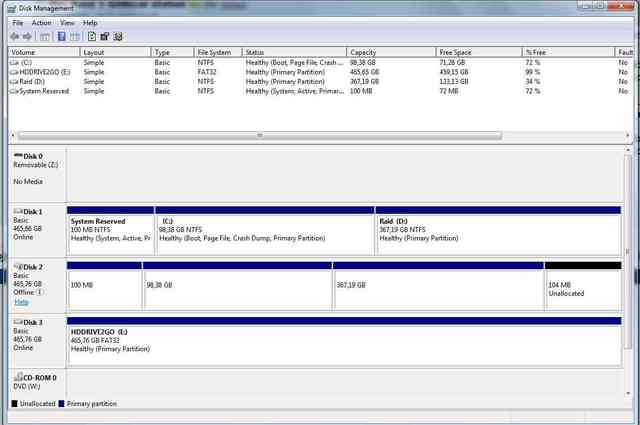
Task: Select the Raid (D:) row in volume list
Action: click(x=320, y=82)
